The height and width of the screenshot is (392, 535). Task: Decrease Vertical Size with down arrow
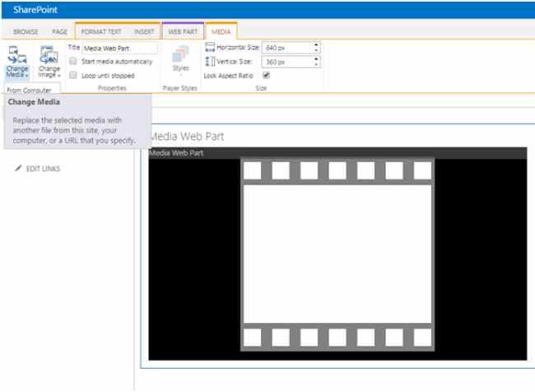point(316,65)
